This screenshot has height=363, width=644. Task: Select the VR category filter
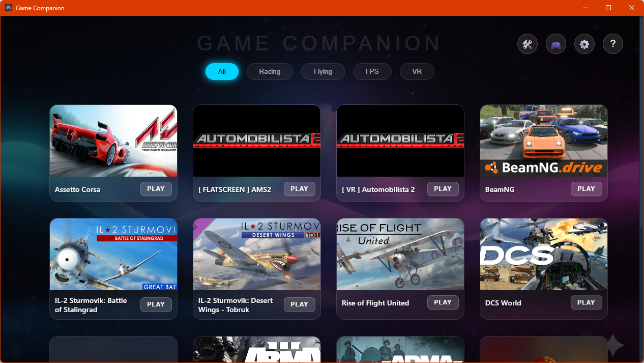pyautogui.click(x=417, y=72)
